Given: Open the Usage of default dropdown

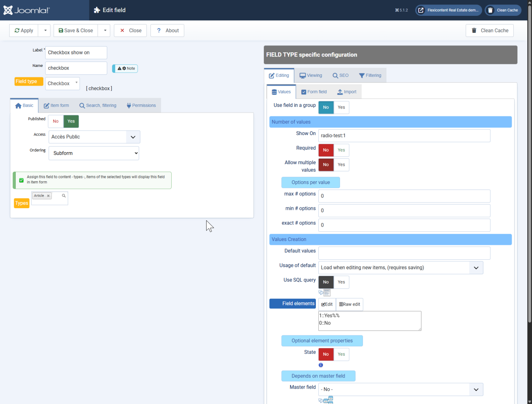Looking at the screenshot, I should pos(401,268).
